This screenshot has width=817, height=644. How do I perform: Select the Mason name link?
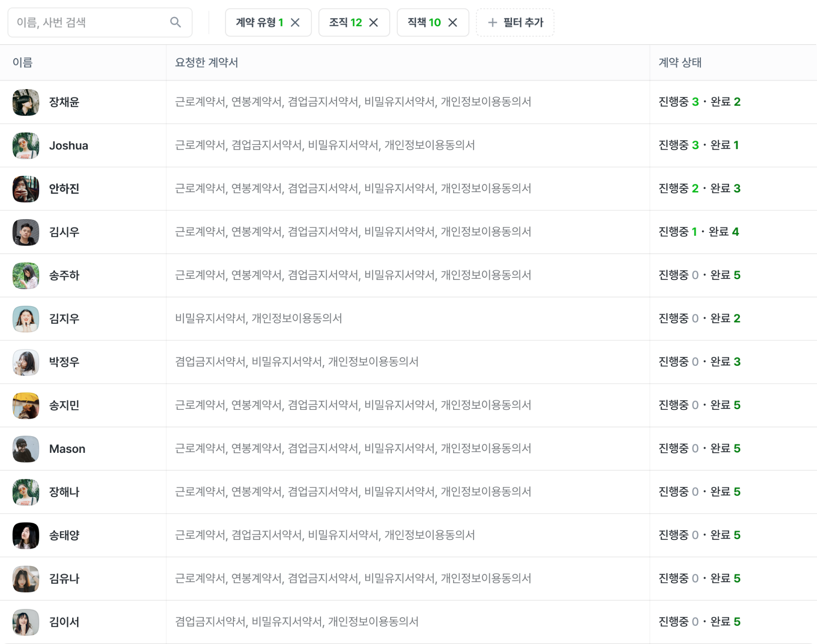pyautogui.click(x=67, y=449)
